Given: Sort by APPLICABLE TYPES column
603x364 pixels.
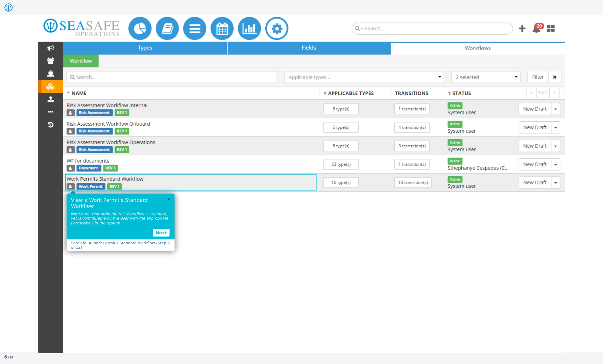Looking at the screenshot, I should coord(349,93).
